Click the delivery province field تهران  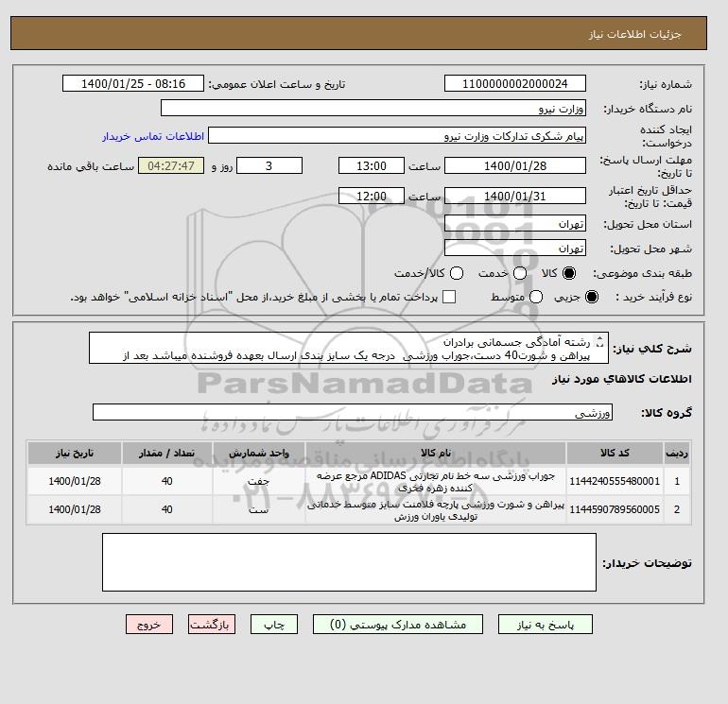click(515, 224)
